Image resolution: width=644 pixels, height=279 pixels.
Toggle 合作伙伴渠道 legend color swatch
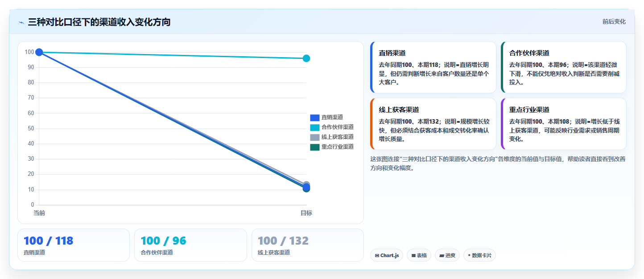tap(315, 127)
